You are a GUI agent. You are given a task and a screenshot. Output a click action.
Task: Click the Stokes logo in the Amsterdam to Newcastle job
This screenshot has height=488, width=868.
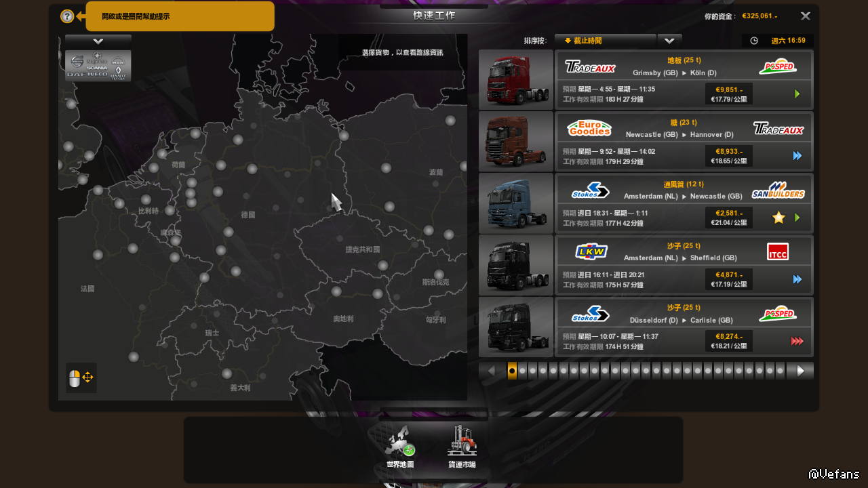pyautogui.click(x=590, y=190)
